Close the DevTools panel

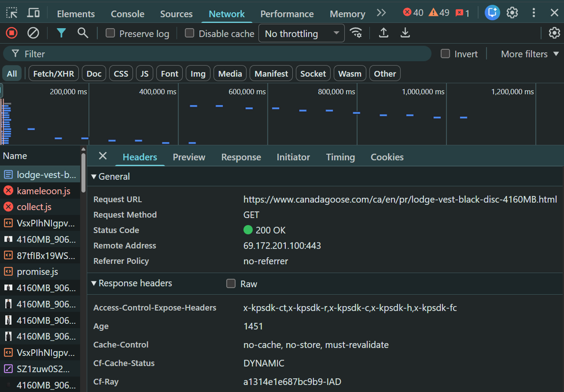tap(555, 13)
